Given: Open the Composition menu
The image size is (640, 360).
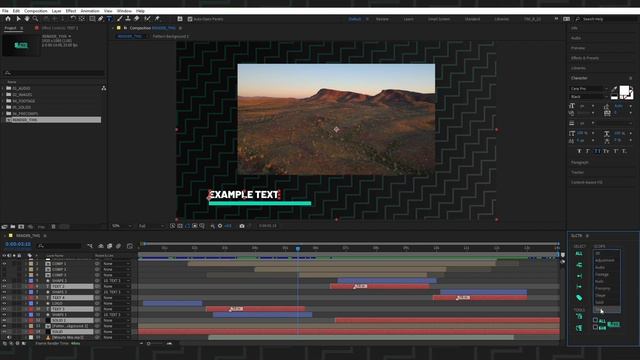Looking at the screenshot, I should [36, 11].
